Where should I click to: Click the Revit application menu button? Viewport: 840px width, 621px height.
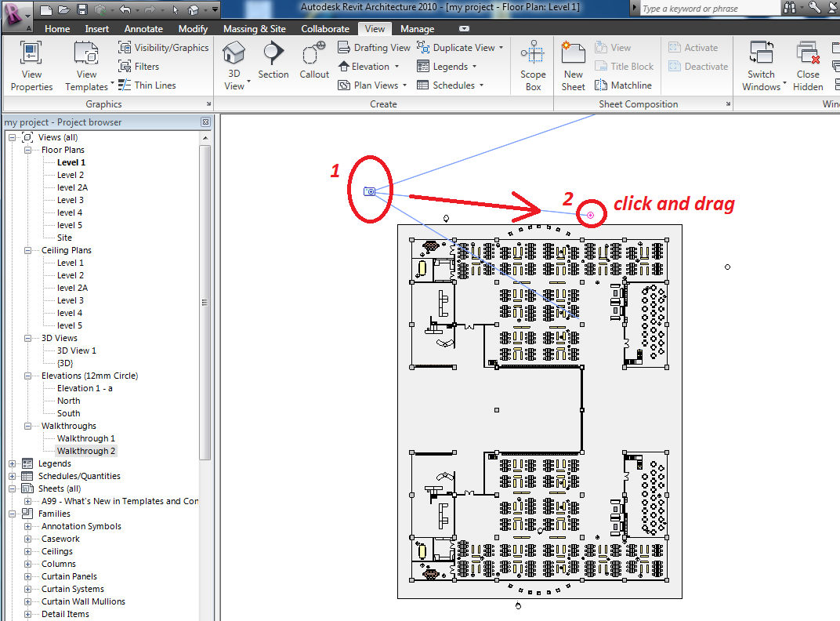[x=16, y=15]
